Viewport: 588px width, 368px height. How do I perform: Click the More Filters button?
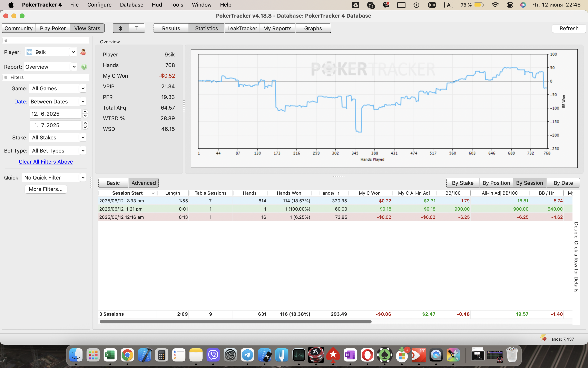(x=46, y=189)
